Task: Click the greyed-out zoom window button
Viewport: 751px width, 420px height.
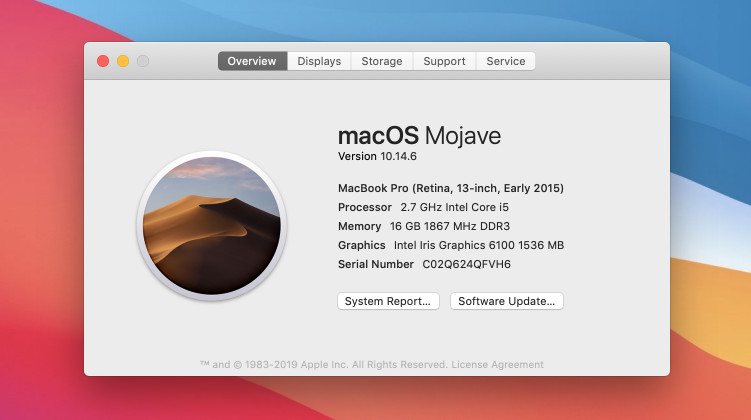Action: click(x=143, y=61)
